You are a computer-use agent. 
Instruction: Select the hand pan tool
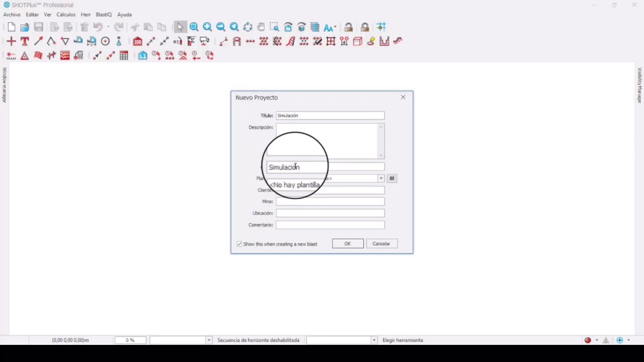[x=261, y=27]
